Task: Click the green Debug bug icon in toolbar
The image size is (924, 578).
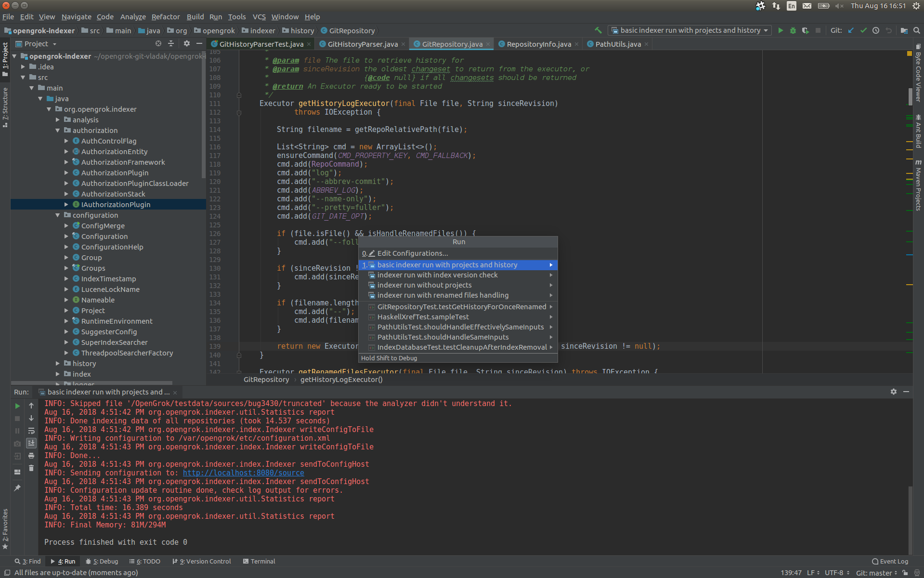Action: (793, 30)
